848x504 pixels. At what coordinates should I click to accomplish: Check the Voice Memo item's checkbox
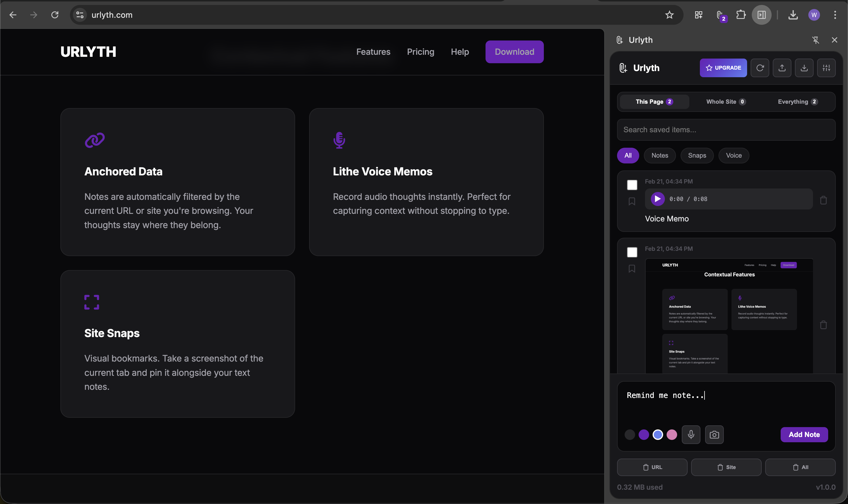pos(632,185)
